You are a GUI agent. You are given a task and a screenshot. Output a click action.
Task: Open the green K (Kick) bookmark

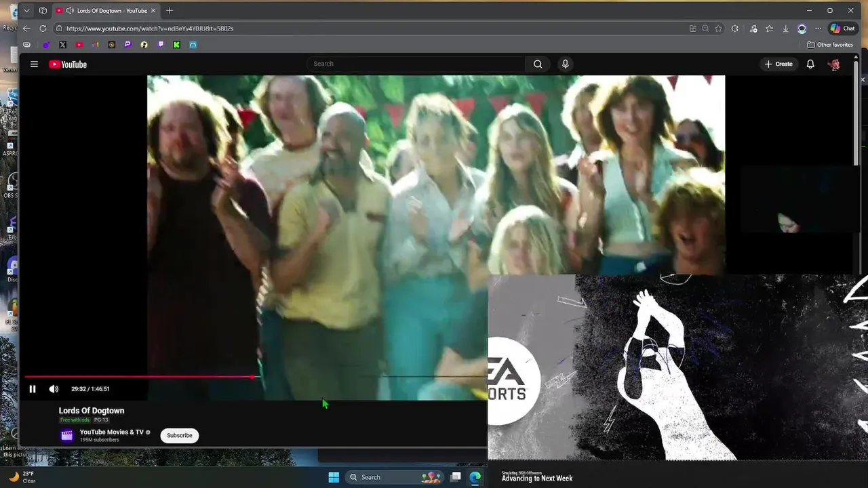(x=176, y=45)
